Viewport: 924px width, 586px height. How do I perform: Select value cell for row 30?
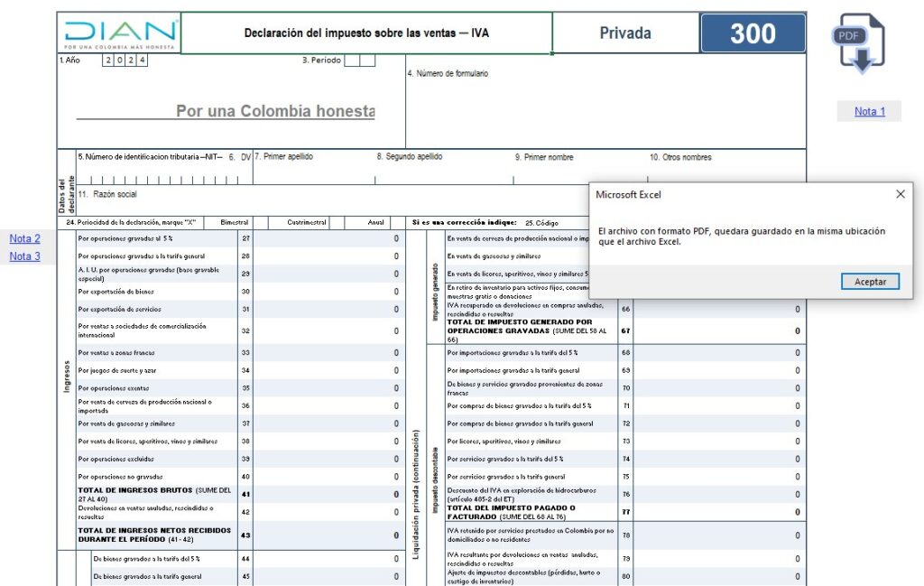328,292
